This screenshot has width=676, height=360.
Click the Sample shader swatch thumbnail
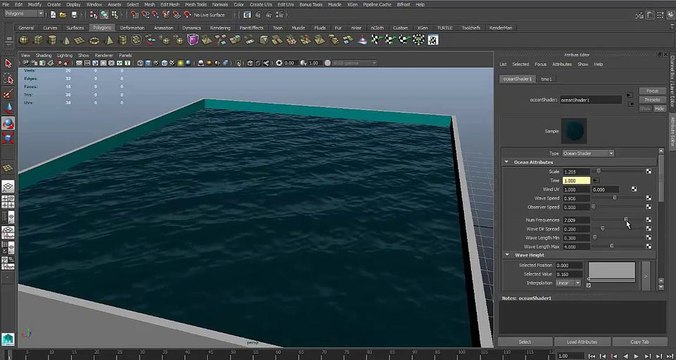click(x=574, y=131)
